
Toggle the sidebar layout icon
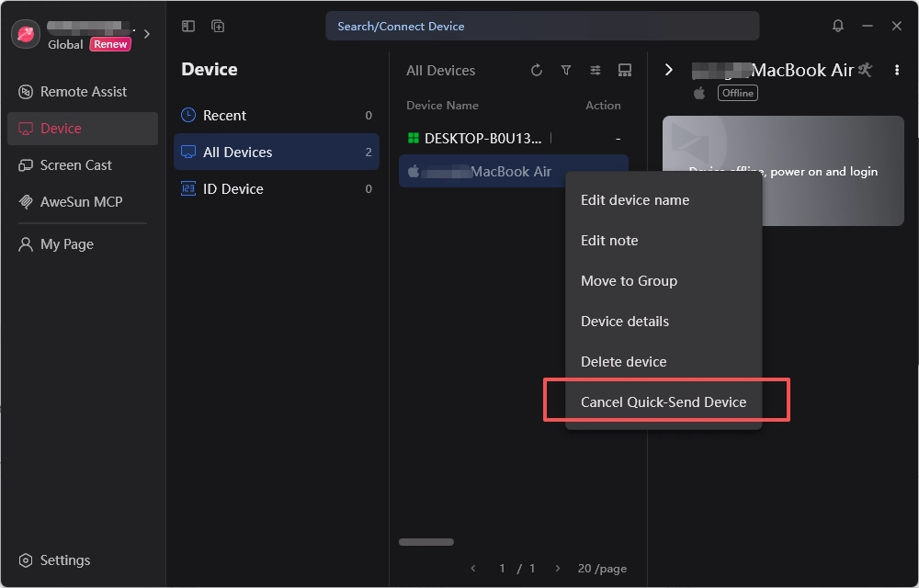coord(188,27)
